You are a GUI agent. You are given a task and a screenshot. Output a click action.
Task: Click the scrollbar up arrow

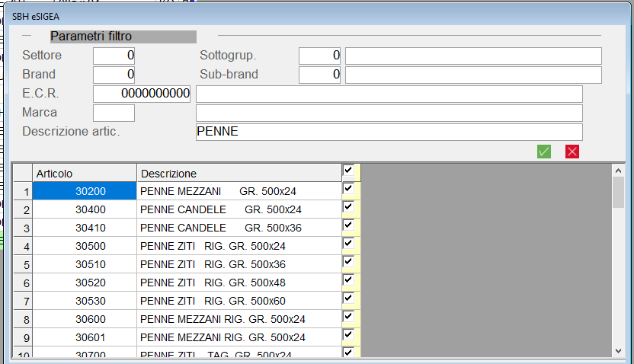point(618,171)
